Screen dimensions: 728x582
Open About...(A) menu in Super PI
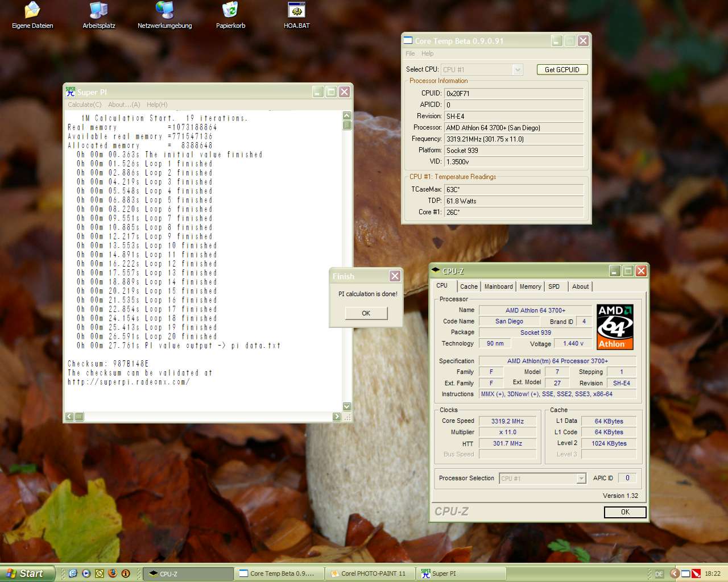coord(124,105)
